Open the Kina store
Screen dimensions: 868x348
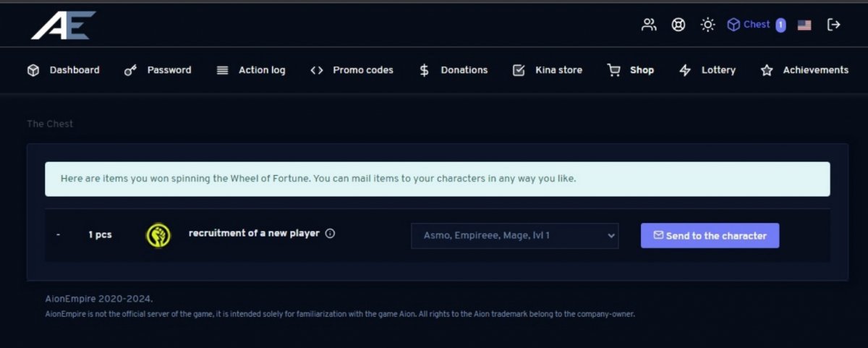coord(548,70)
